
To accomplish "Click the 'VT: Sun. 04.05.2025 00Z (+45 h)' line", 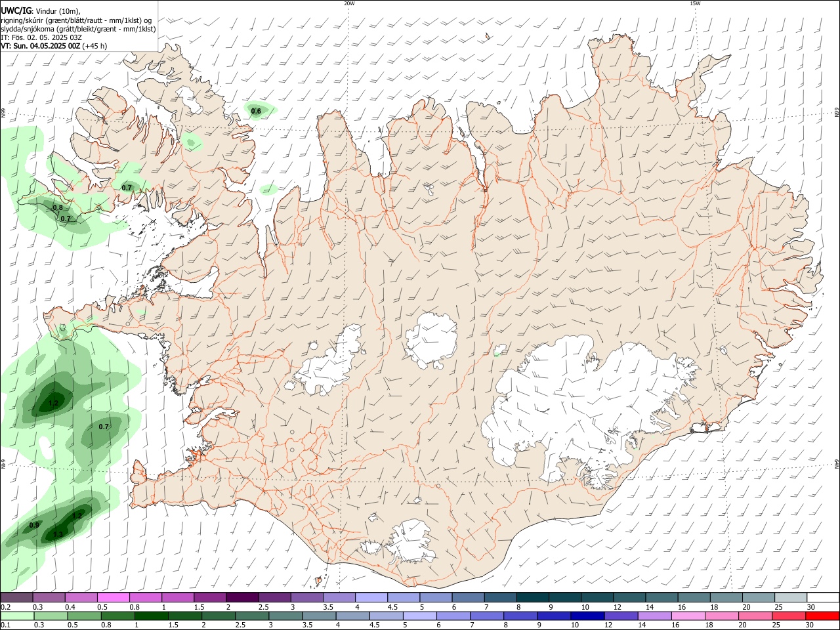I will point(54,46).
